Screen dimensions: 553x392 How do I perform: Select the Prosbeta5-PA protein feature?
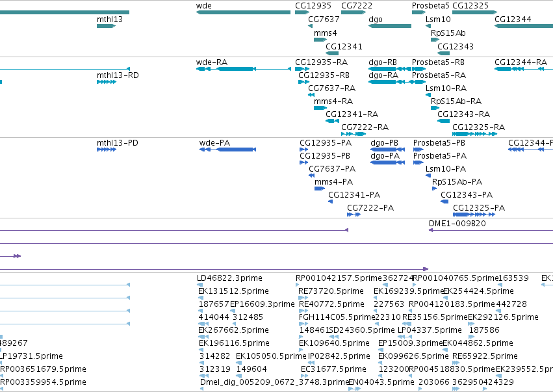pos(418,163)
